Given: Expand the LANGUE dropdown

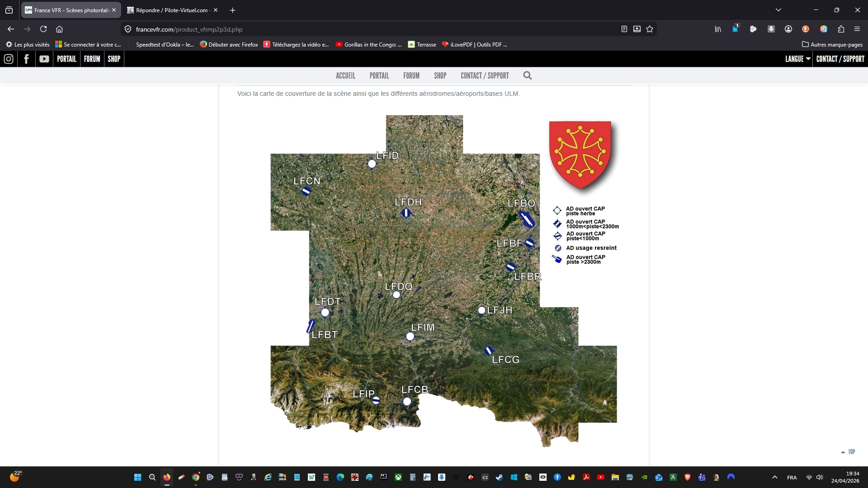Looking at the screenshot, I should pyautogui.click(x=797, y=59).
